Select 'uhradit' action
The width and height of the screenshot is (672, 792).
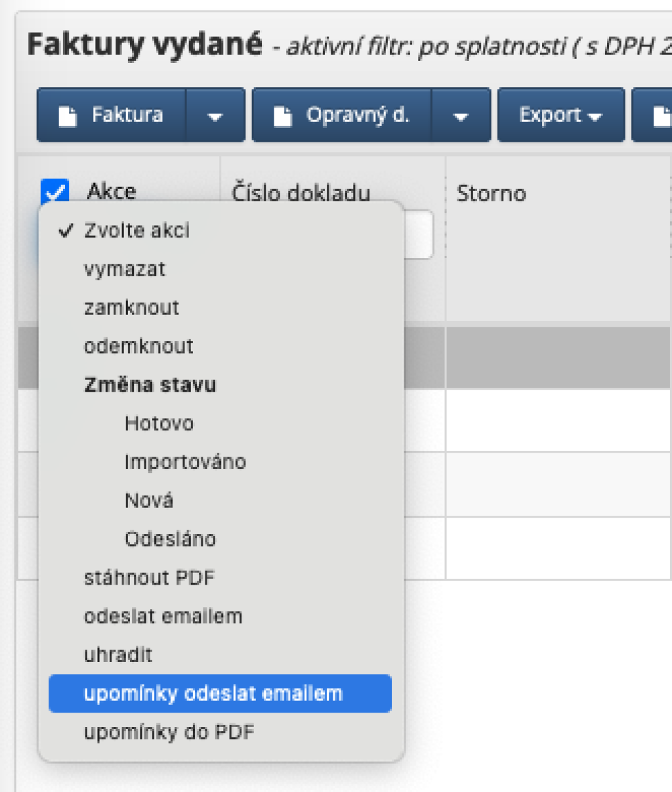(118, 655)
